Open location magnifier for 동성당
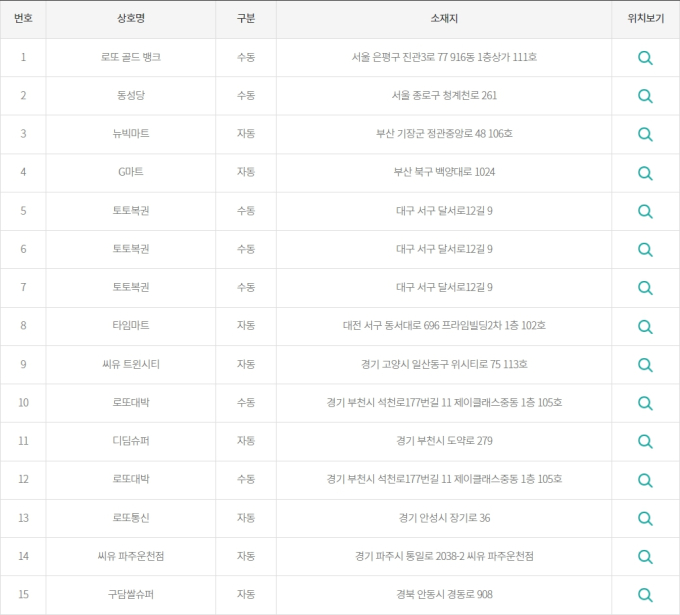The height and width of the screenshot is (615, 680). 645,96
